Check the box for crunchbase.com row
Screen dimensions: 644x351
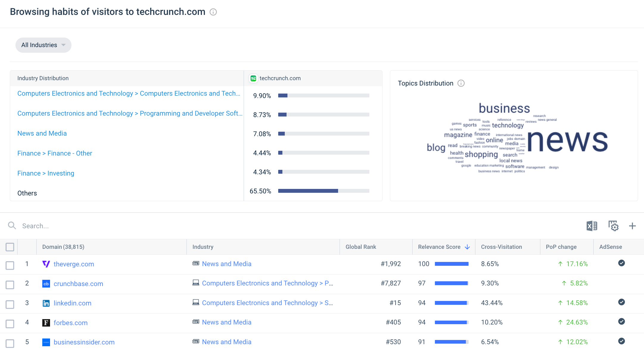click(x=10, y=285)
